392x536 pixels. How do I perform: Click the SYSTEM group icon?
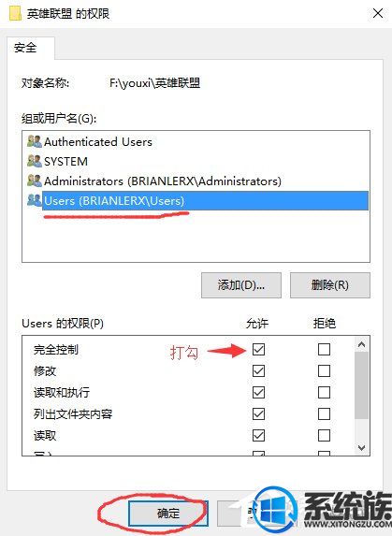coord(35,161)
